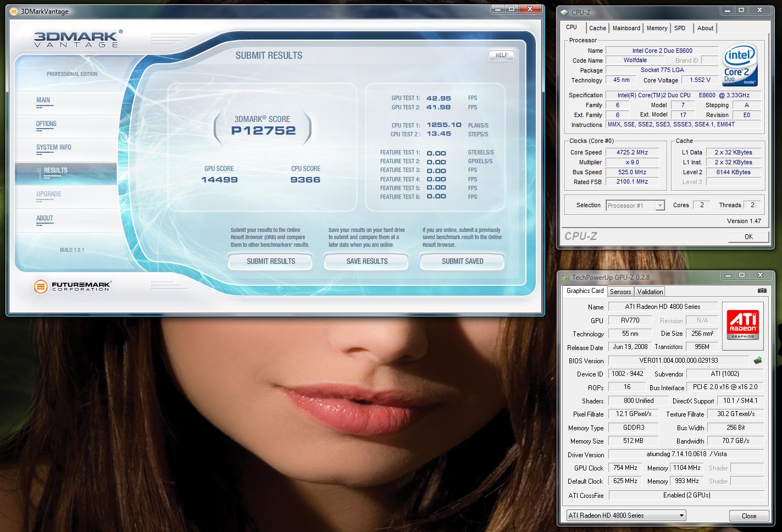This screenshot has width=782, height=532.
Task: Click the GPU-Z BIOS Version field
Action: pyautogui.click(x=678, y=361)
